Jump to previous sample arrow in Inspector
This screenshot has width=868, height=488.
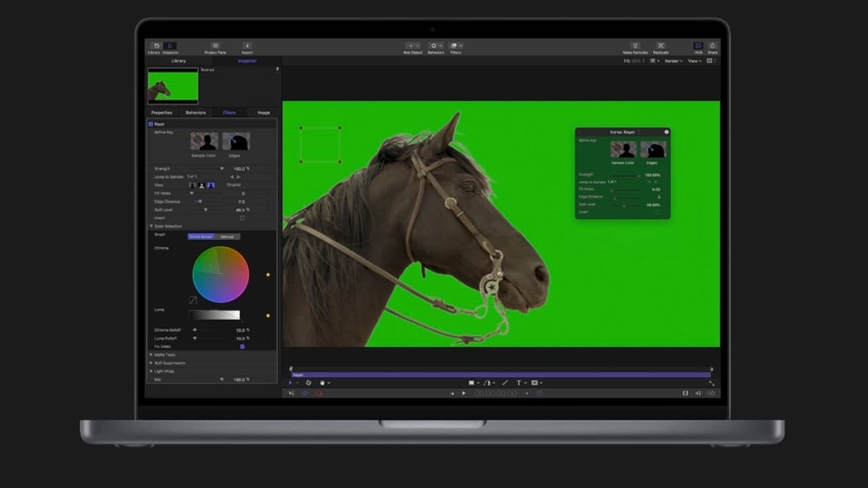[231, 177]
